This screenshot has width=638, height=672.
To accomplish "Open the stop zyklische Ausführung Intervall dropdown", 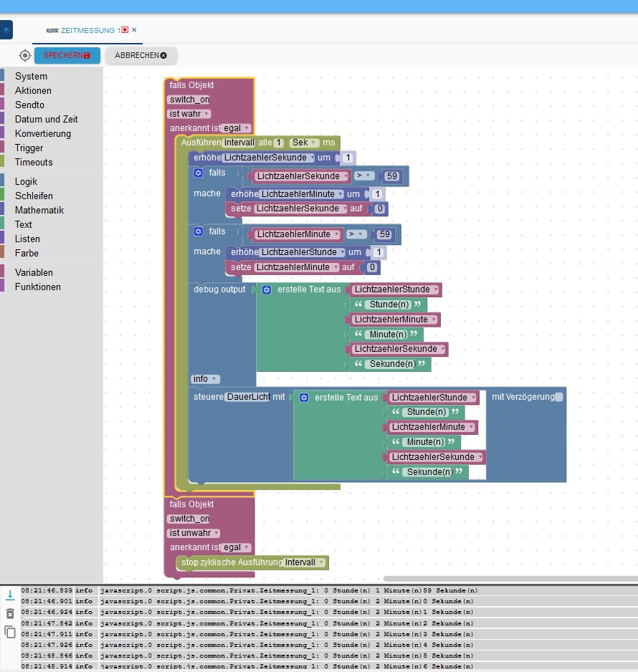I will pos(305,562).
